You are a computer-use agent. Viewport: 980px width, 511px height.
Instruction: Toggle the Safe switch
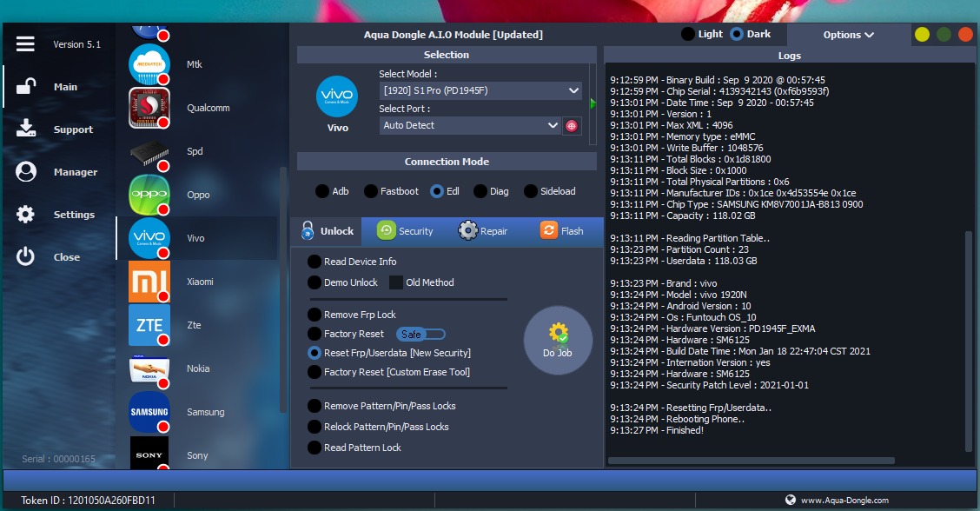[420, 335]
